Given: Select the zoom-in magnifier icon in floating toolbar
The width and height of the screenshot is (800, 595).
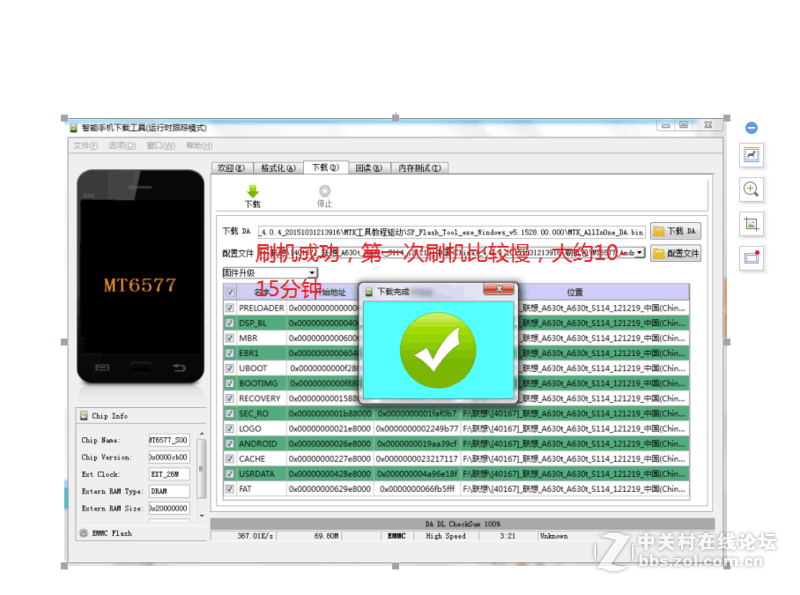Looking at the screenshot, I should coord(751,190).
